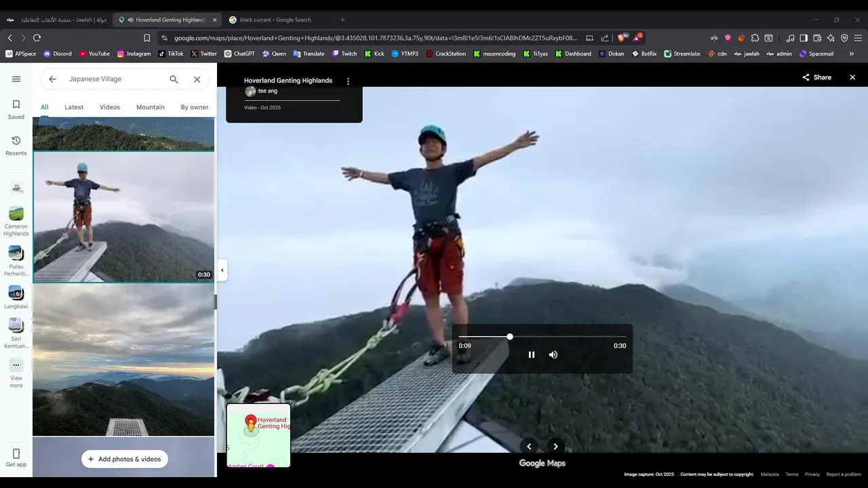
Task: Open the Seri Kembangan recent place
Action: (x=16, y=334)
